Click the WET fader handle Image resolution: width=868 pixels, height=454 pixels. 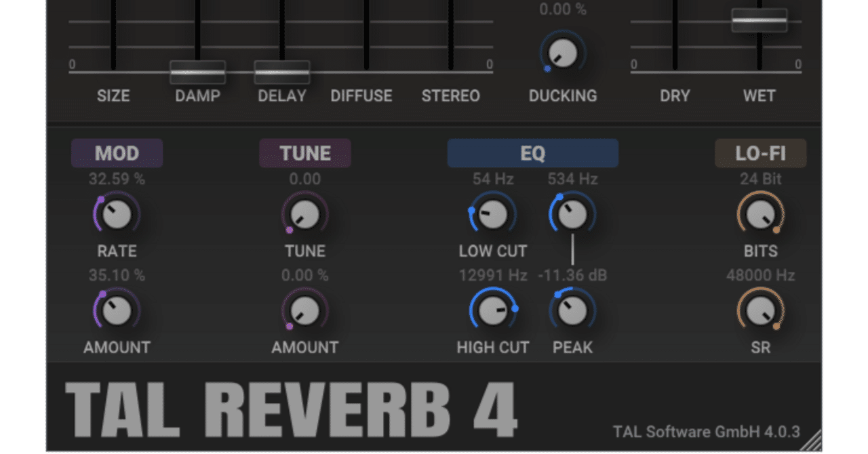[759, 21]
